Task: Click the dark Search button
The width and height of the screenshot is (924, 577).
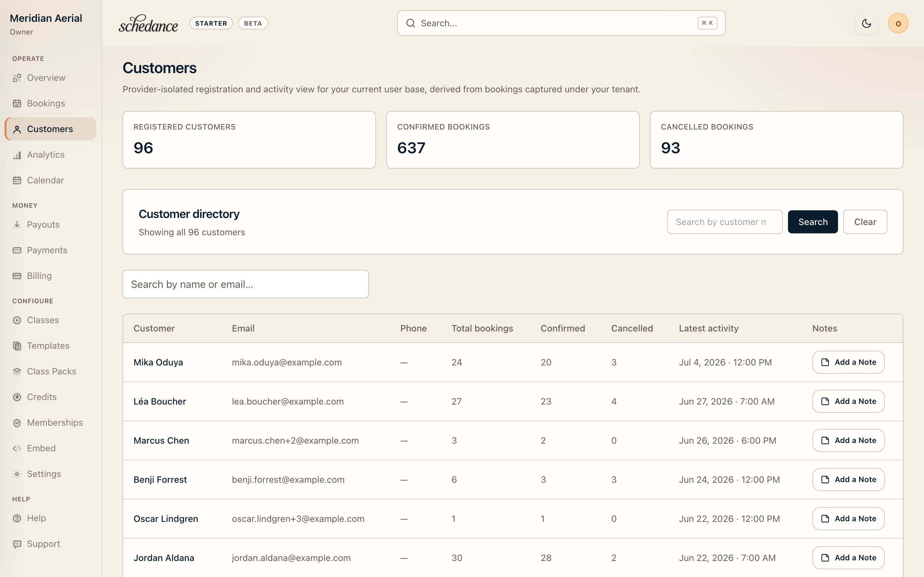Action: 812,222
